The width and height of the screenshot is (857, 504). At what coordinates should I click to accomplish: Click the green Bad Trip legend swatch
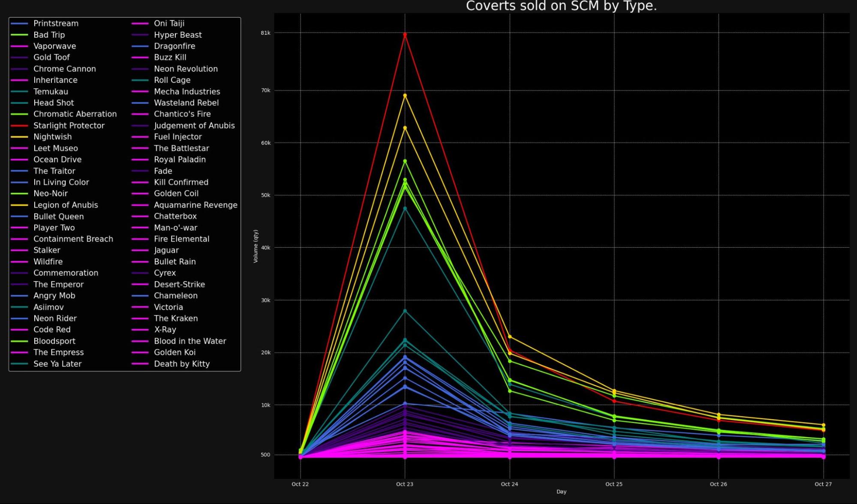pos(19,35)
